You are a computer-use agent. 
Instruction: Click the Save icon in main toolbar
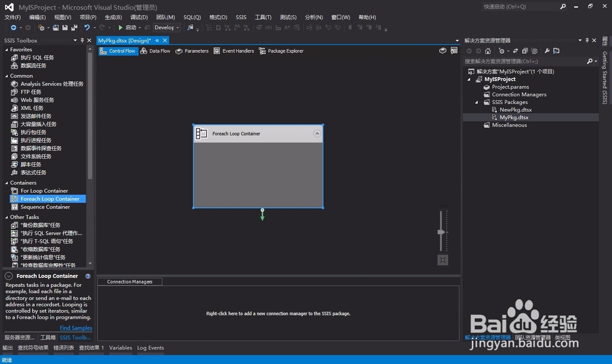click(x=65, y=28)
